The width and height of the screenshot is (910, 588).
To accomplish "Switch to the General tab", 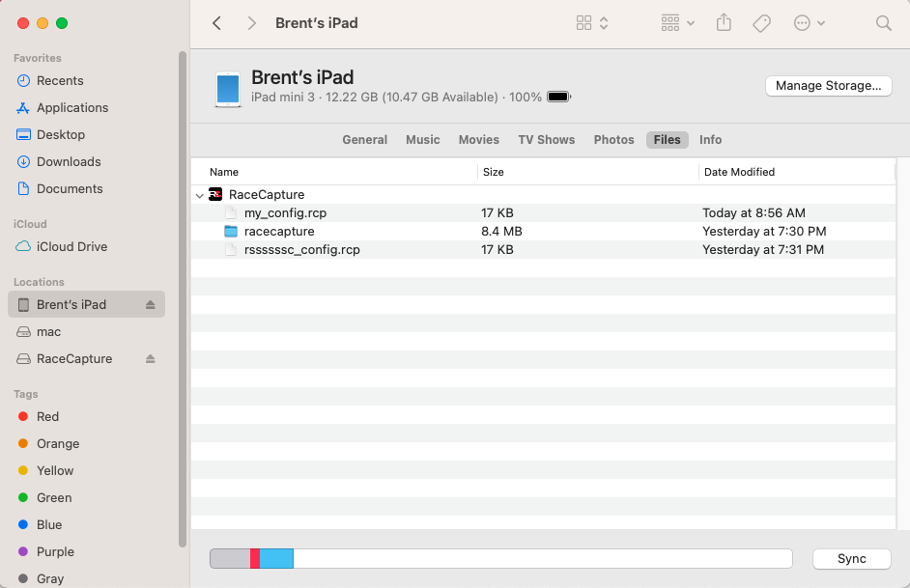I will 364,140.
